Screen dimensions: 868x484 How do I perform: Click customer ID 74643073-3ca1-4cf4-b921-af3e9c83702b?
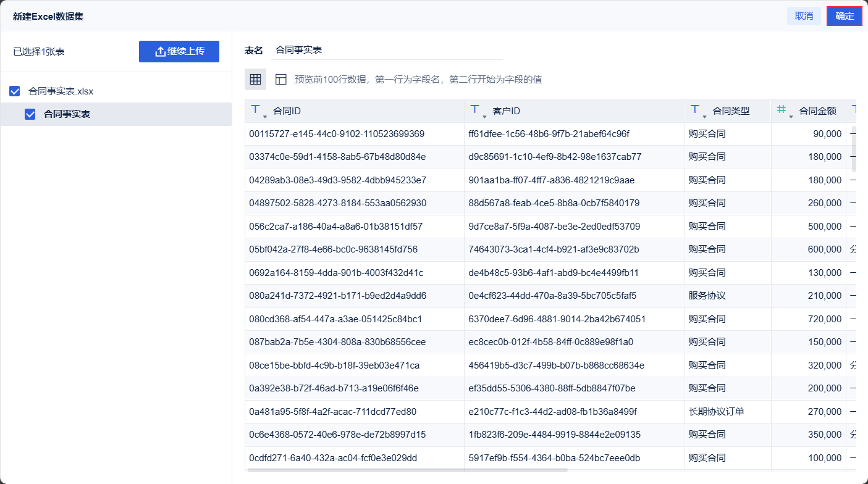(554, 249)
